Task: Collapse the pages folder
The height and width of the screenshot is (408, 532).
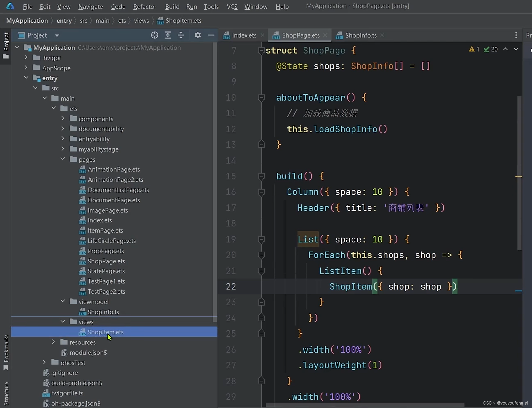Action: [x=63, y=159]
